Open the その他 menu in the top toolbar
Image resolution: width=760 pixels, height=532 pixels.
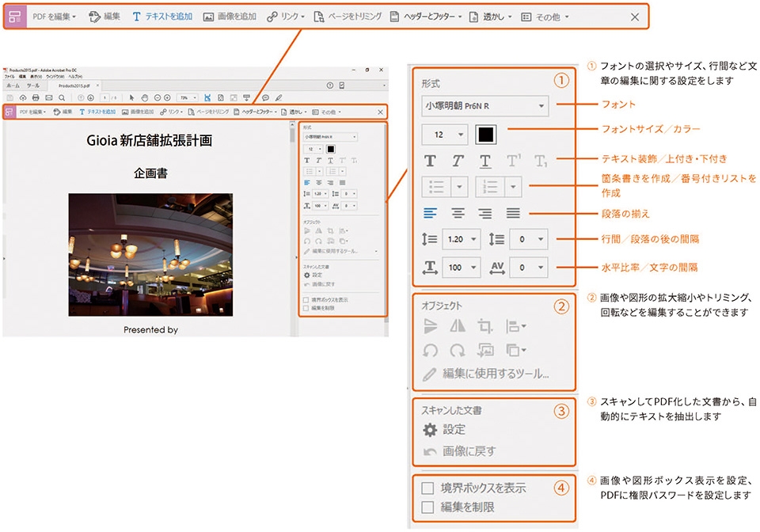[x=545, y=17]
